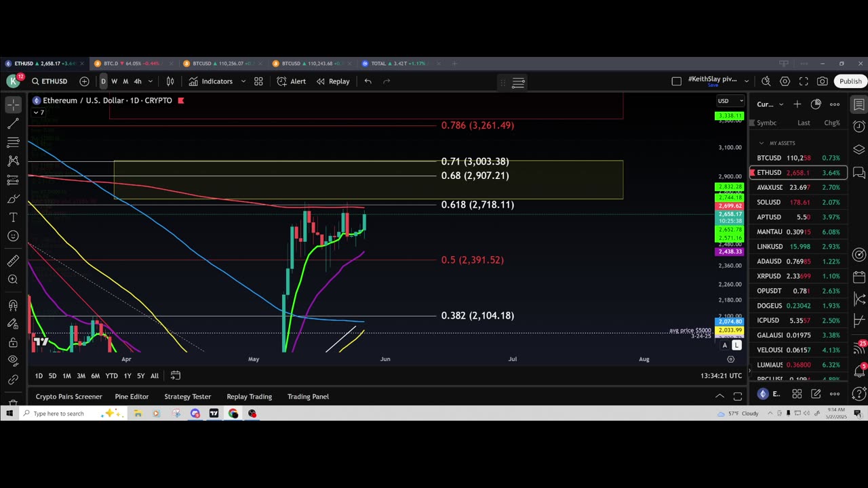The image size is (868, 488).
Task: Open the Indicators dialog
Action: (x=211, y=81)
